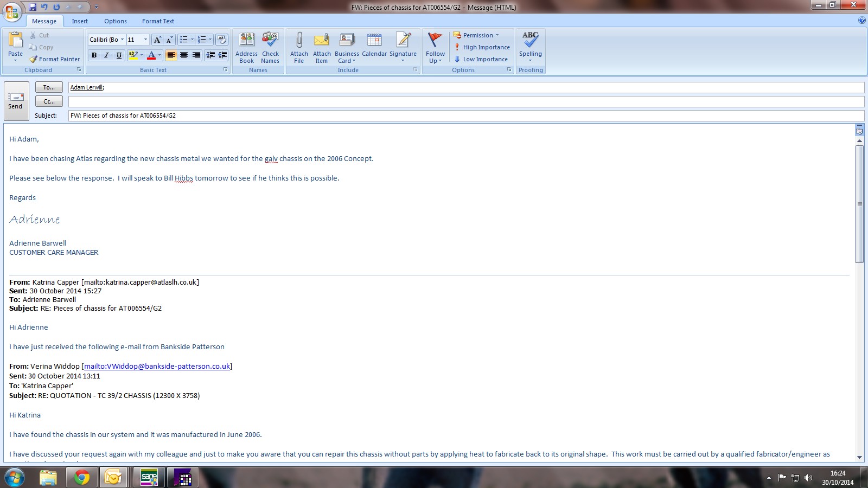Toggle High Importance flag
The width and height of the screenshot is (868, 488).
pos(482,47)
